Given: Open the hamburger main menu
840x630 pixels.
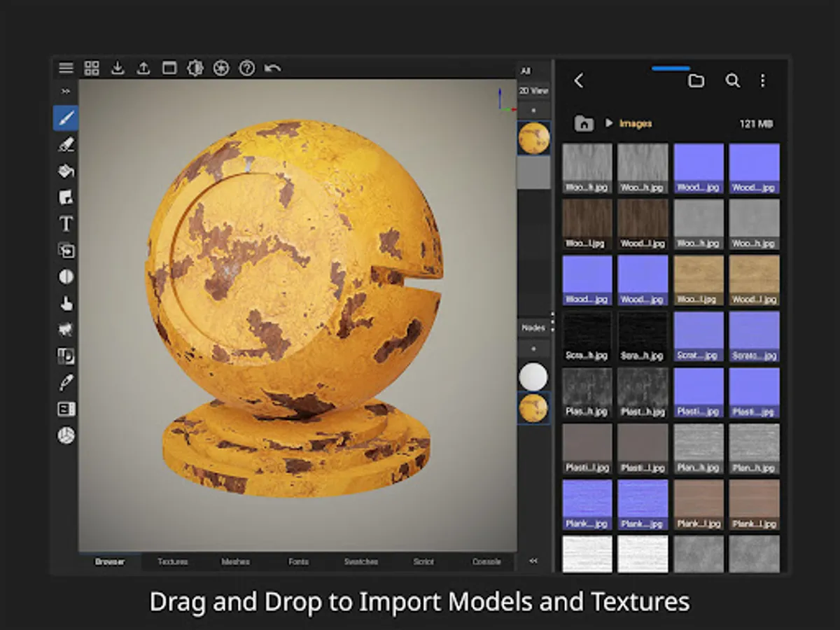Looking at the screenshot, I should (66, 68).
